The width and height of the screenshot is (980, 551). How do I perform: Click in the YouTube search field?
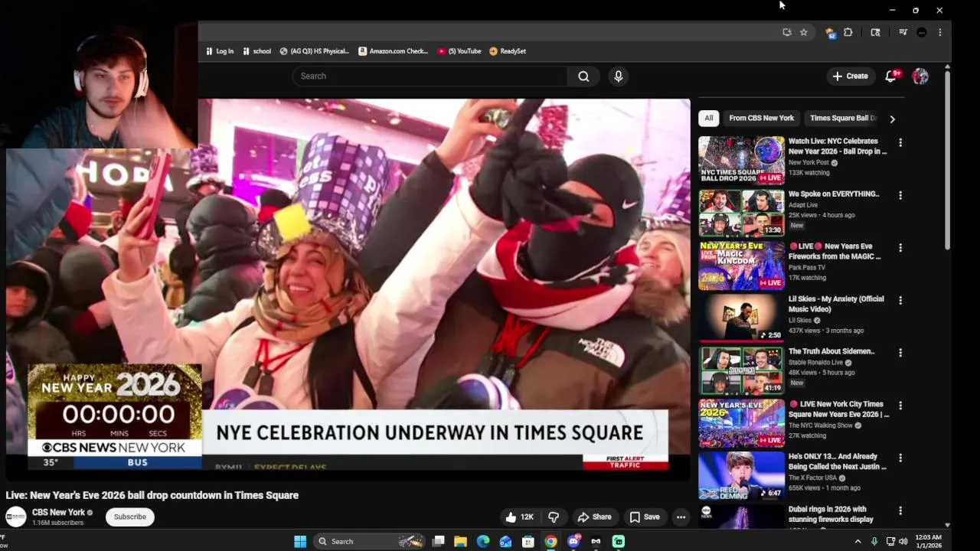pyautogui.click(x=430, y=76)
